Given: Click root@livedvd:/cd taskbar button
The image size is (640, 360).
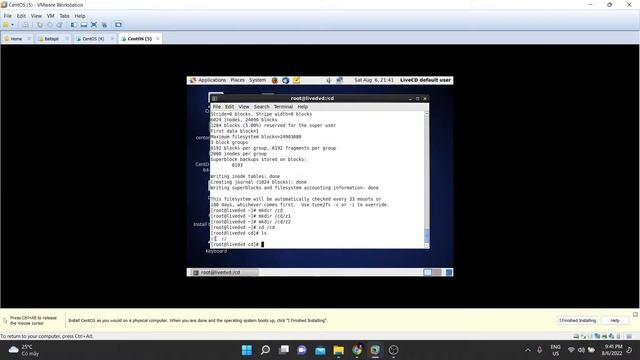Looking at the screenshot, I should tap(224, 272).
